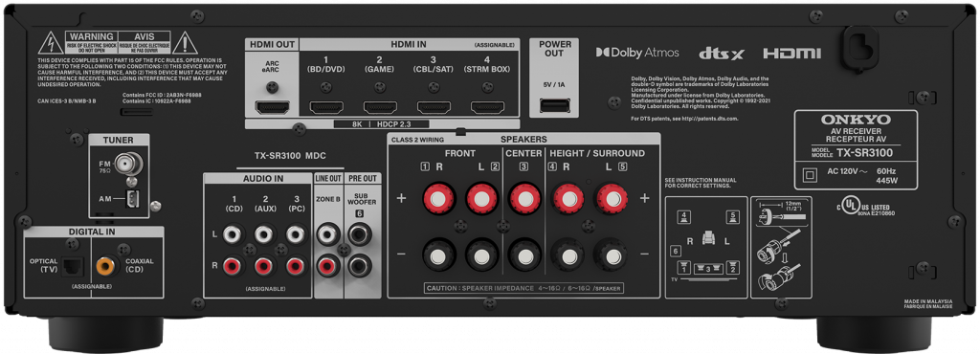Click the red Center positive speaker terminal

(x=525, y=199)
